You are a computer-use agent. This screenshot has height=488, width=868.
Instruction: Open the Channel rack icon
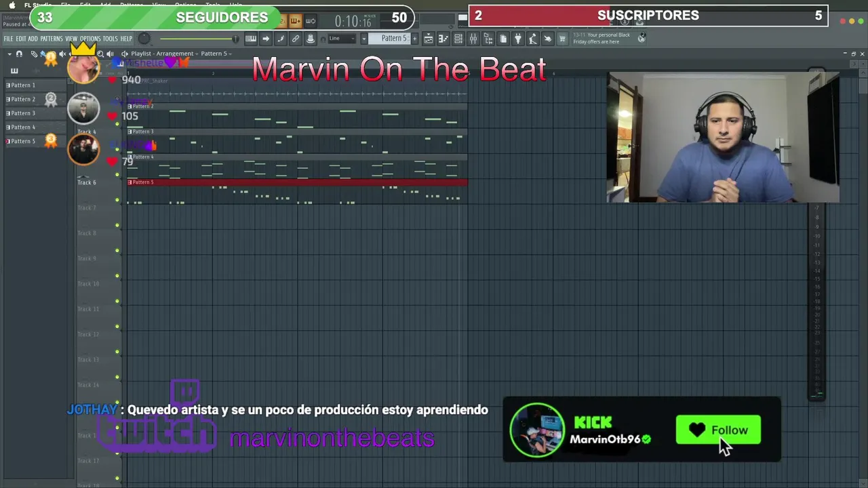point(458,39)
